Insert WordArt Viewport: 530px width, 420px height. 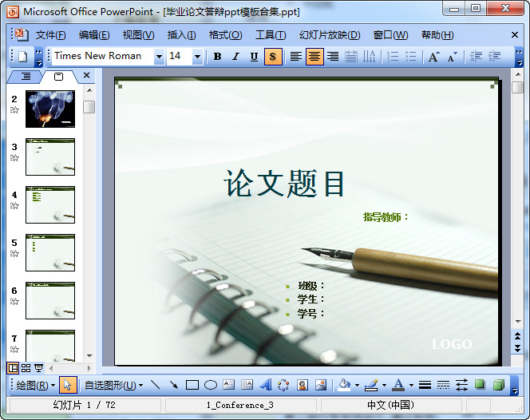point(266,385)
